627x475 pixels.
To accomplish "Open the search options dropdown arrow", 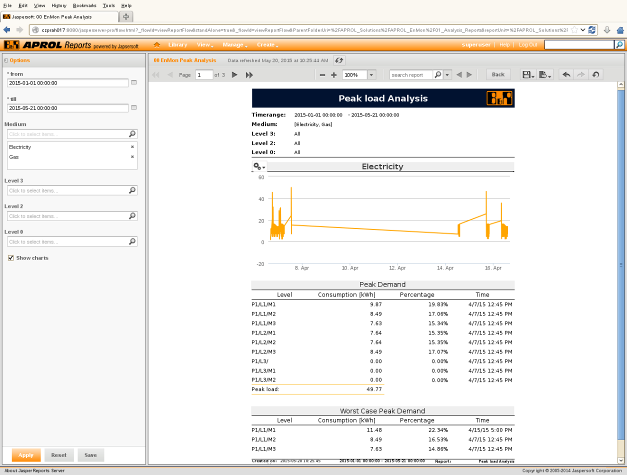I will 447,75.
